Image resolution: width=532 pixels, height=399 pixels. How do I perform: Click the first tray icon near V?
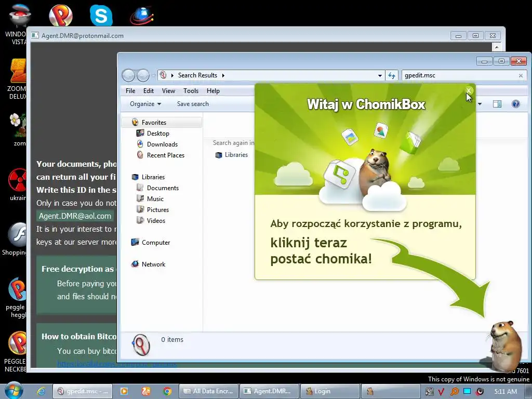(429, 392)
